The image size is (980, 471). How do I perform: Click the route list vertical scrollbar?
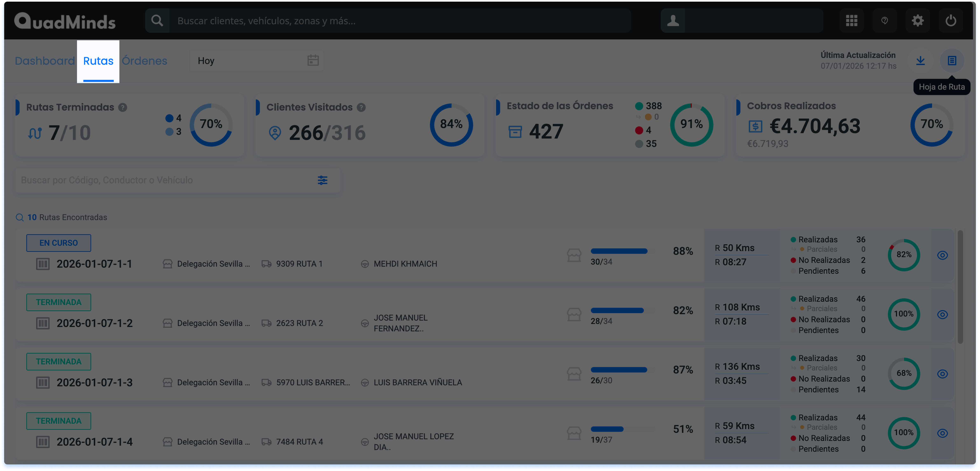pyautogui.click(x=960, y=287)
